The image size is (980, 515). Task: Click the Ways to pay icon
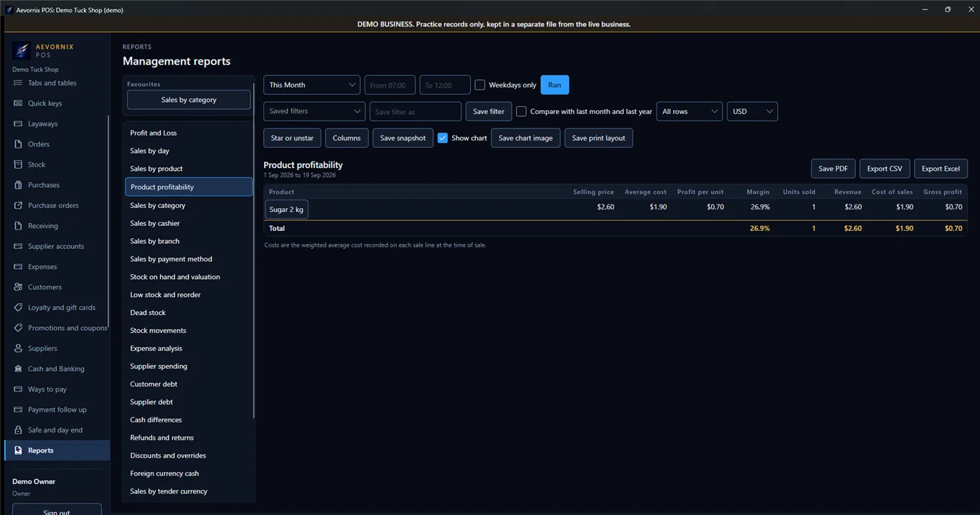point(18,389)
